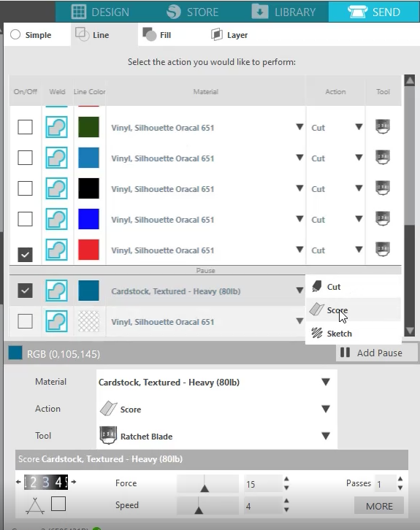Click the ratchet blade tool icon in the red row
The height and width of the screenshot is (530, 420).
383,250
